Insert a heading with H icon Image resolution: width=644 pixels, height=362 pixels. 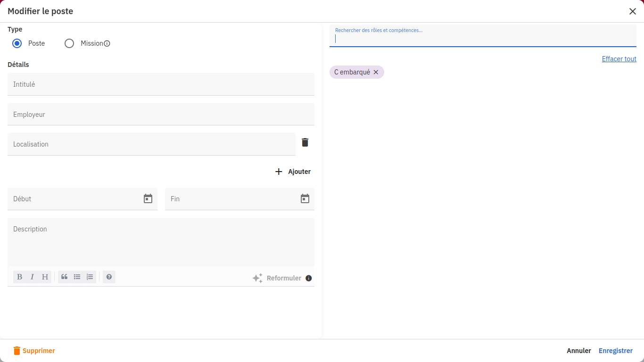[45, 277]
